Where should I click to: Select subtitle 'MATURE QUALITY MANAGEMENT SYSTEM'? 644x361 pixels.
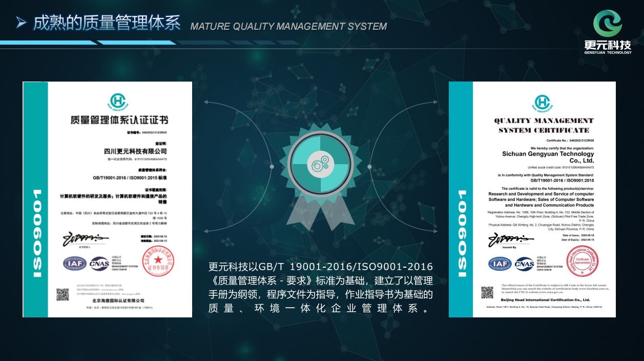(288, 26)
